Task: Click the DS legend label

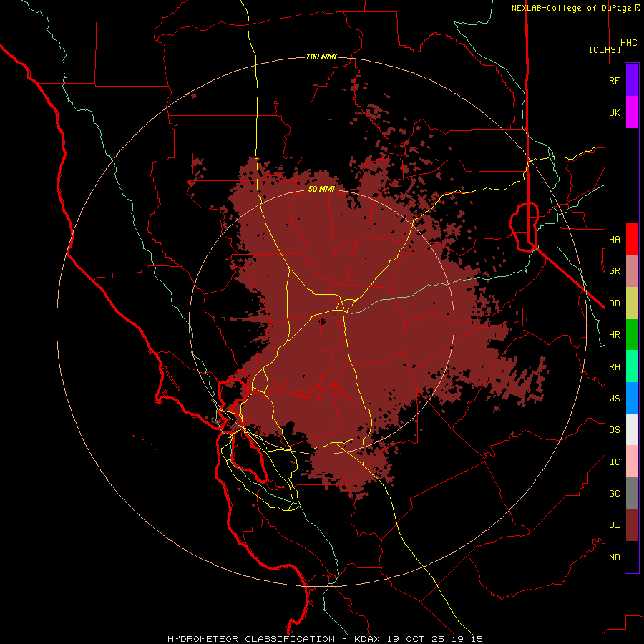Action: pos(614,430)
